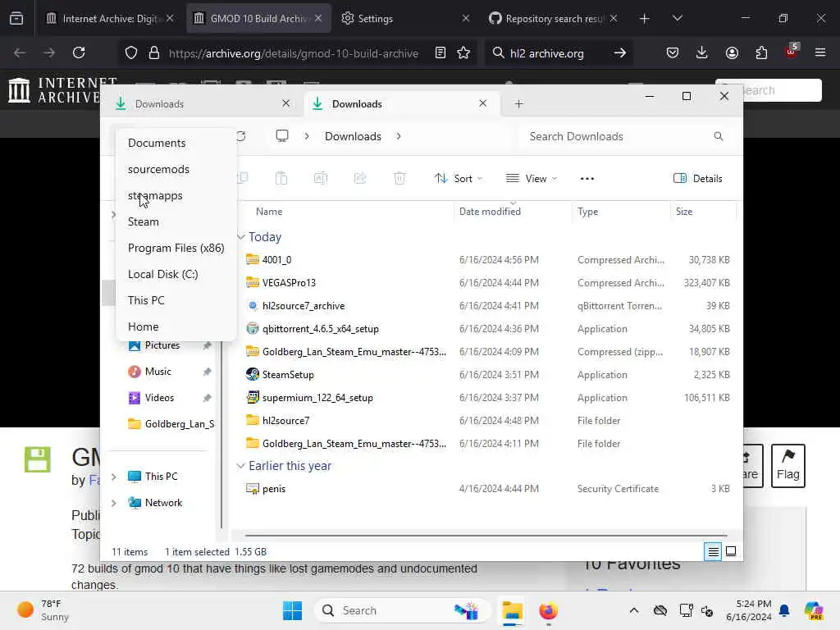
Task: Open the Sort dropdown
Action: pos(459,178)
